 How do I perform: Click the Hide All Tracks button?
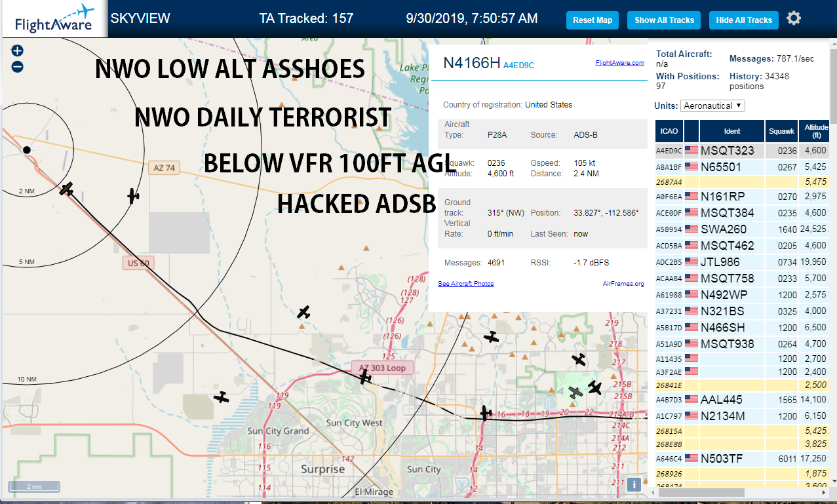(744, 20)
